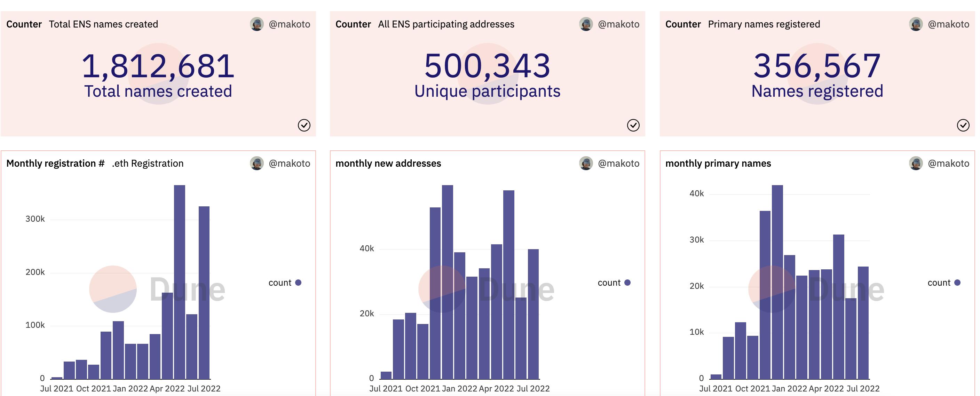Click makoto avatar on Primary names registered card
The height and width of the screenshot is (396, 980).
click(x=916, y=24)
